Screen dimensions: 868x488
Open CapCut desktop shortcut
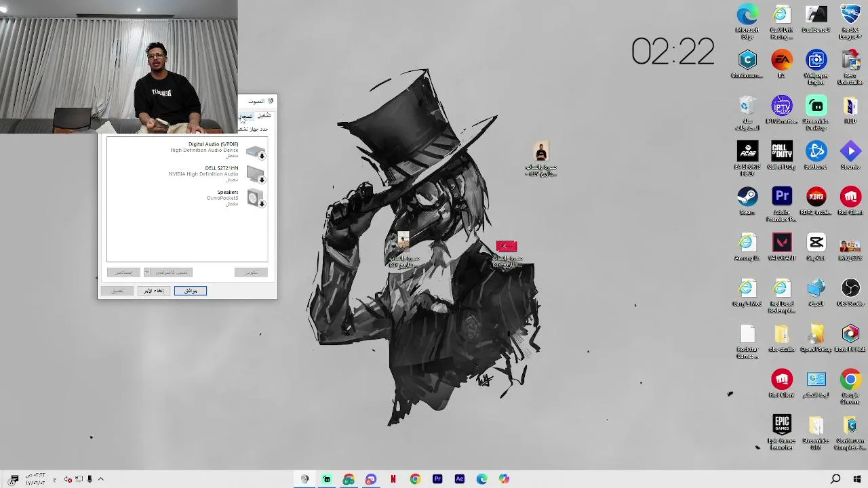click(x=816, y=246)
